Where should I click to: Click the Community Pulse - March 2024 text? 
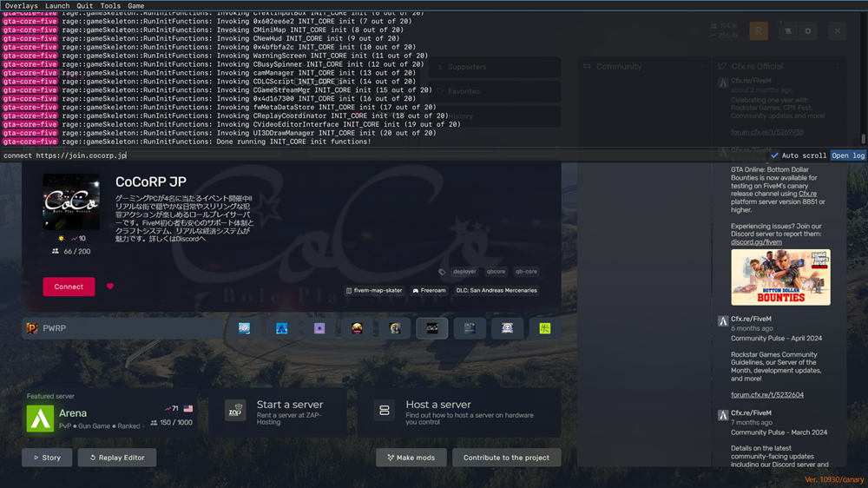(779, 432)
